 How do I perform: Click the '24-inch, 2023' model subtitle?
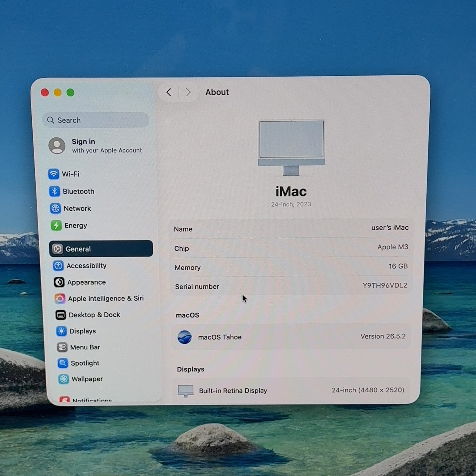click(x=291, y=204)
